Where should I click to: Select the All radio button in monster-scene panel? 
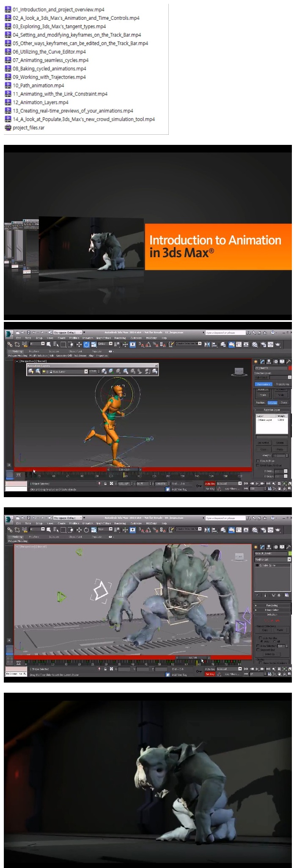pyautogui.click(x=275, y=641)
